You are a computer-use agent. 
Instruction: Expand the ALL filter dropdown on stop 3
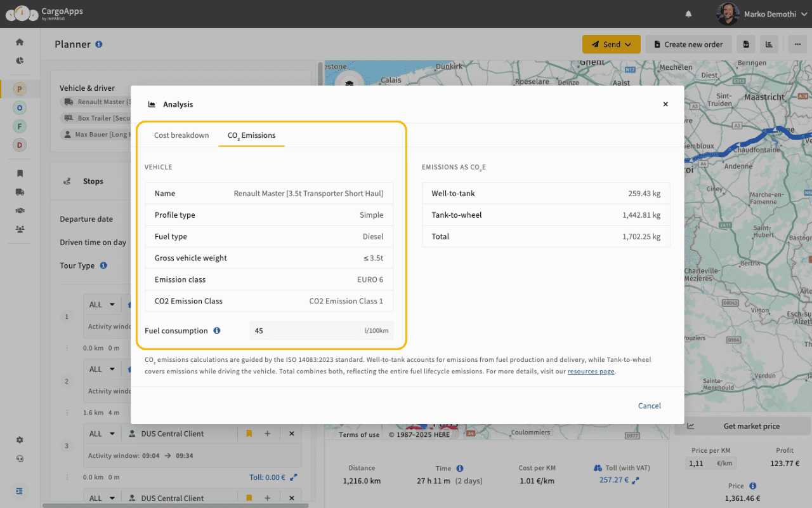click(x=101, y=433)
